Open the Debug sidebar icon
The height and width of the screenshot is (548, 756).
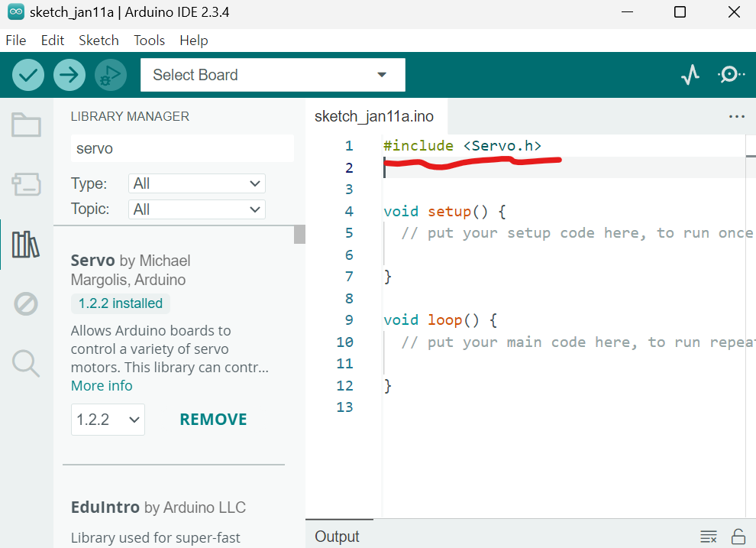(26, 304)
